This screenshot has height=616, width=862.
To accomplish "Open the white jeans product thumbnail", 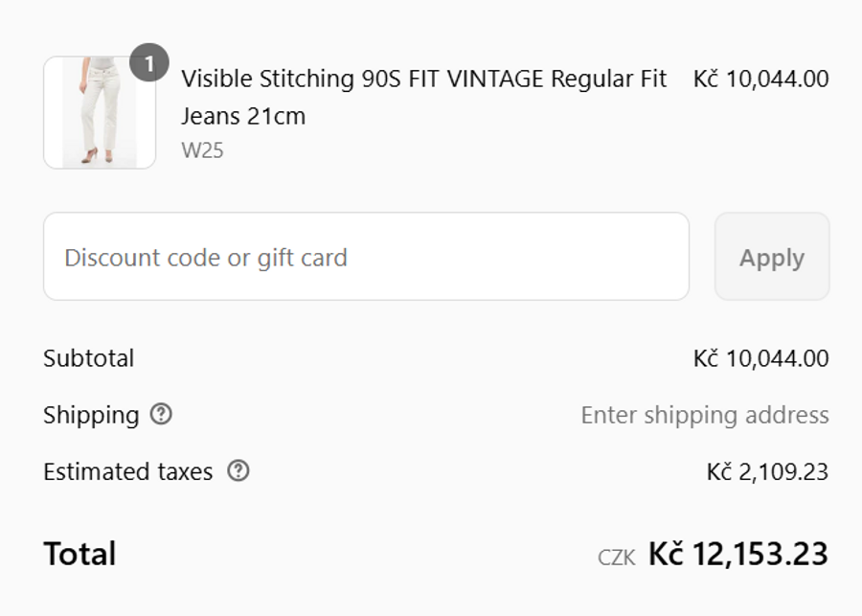I will 100,113.
